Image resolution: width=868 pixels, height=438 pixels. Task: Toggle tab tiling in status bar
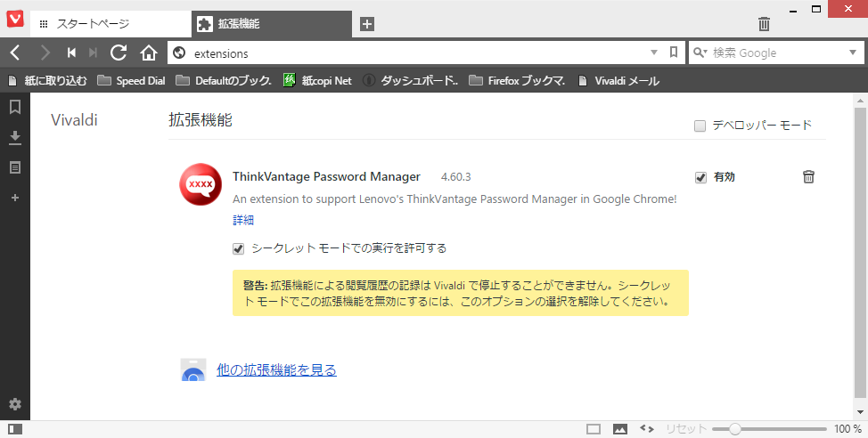point(593,429)
